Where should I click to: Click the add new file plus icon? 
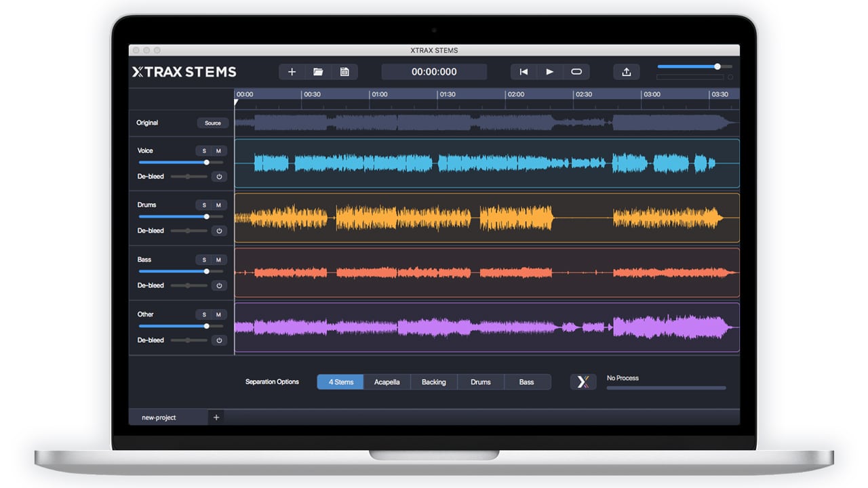tap(292, 72)
